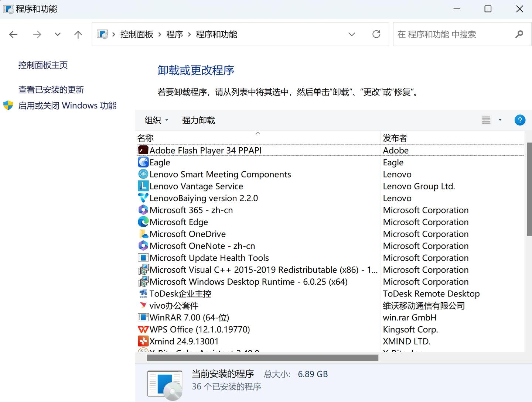The height and width of the screenshot is (402, 532).
Task: Open 启用或关闭 Windows 功能 link
Action: 67,106
